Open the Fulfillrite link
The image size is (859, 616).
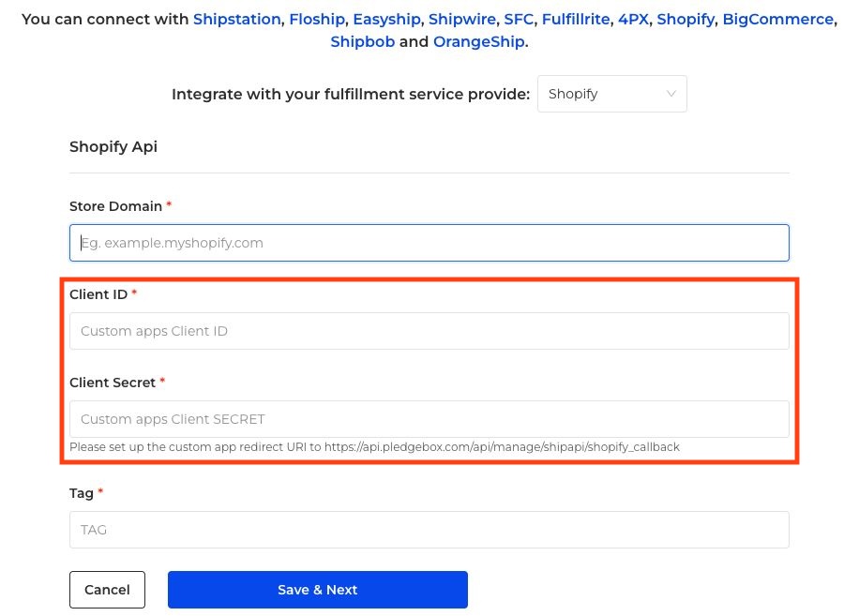point(576,19)
